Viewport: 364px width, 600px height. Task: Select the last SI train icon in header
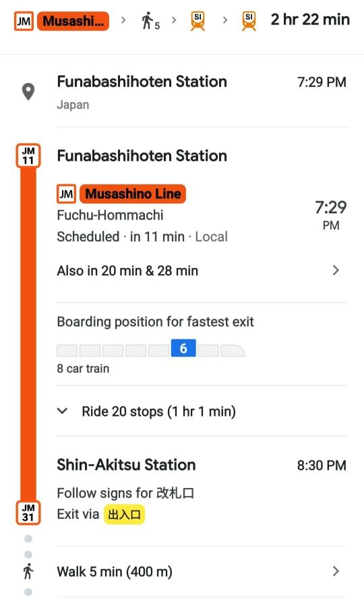pyautogui.click(x=249, y=21)
